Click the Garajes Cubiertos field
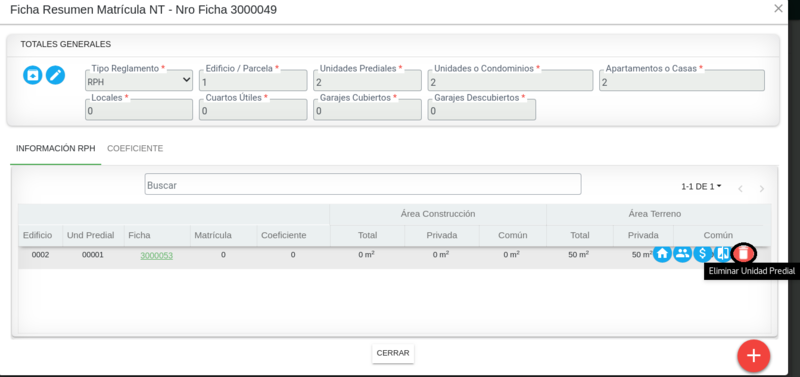The width and height of the screenshot is (800, 377). click(x=367, y=110)
